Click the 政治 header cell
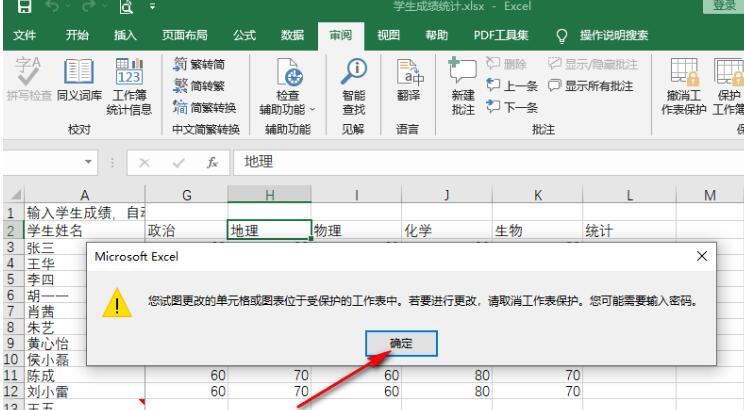 pyautogui.click(x=186, y=231)
